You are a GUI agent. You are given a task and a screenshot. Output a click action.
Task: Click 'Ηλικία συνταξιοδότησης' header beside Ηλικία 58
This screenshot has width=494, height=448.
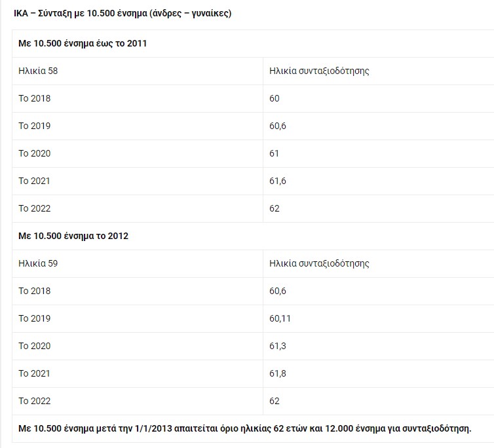pos(319,71)
